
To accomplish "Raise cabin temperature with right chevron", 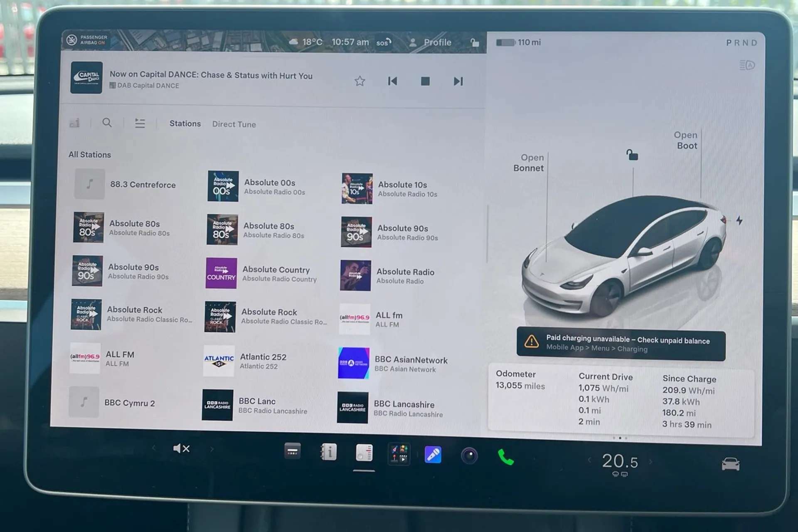I will point(650,462).
